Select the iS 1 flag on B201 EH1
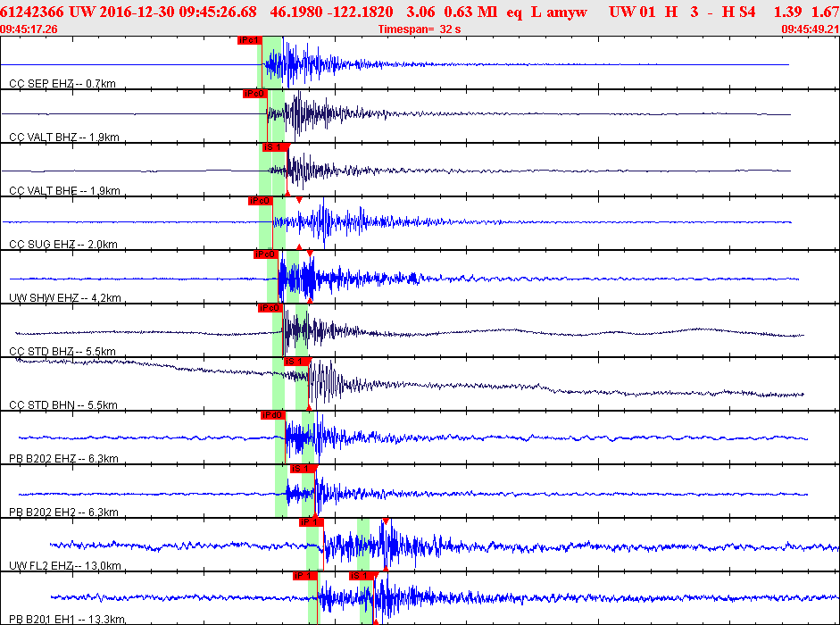The image size is (840, 625). (362, 576)
